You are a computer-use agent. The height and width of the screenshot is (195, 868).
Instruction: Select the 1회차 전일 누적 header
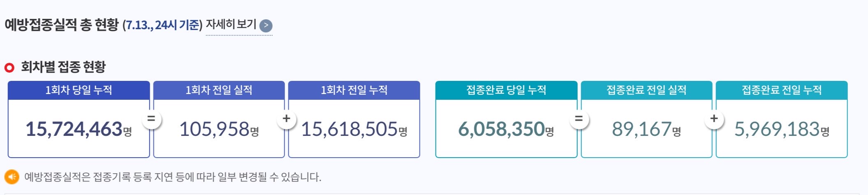point(354,90)
